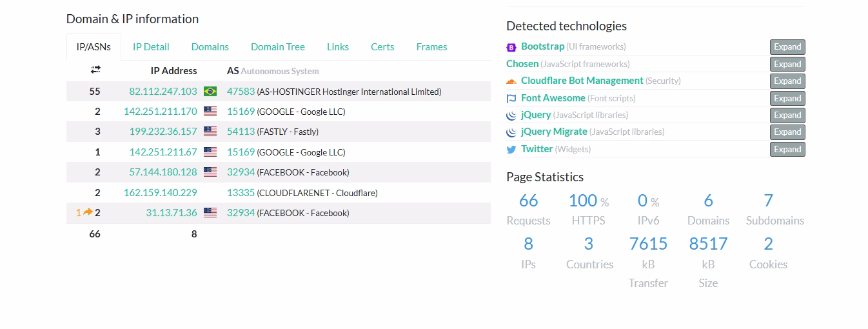Viewport: 868px width, 329px height.
Task: Open the Domains tab
Action: click(x=210, y=47)
